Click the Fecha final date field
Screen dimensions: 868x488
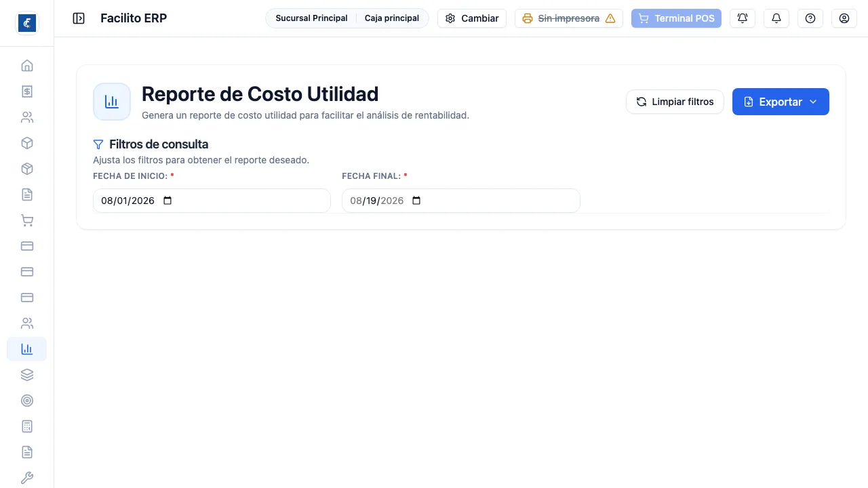[461, 201]
